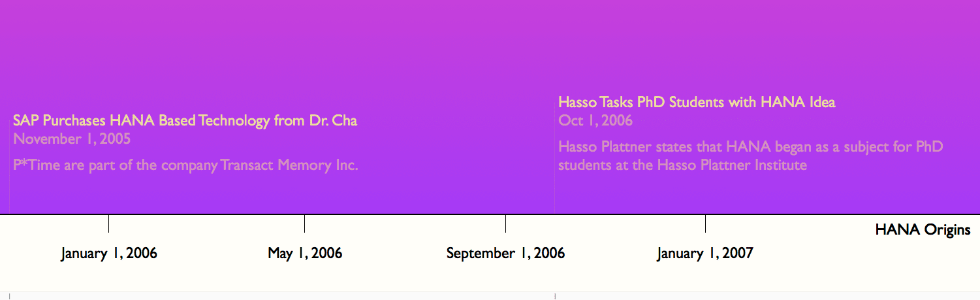Select tick mark above September 1, 2006
This screenshot has height=300, width=980.
pos(505,224)
